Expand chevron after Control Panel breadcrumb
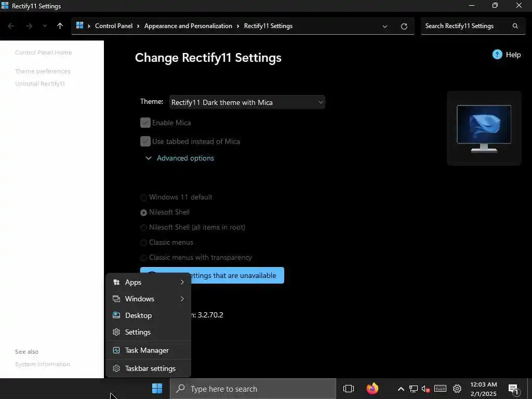Image resolution: width=532 pixels, height=399 pixels. (x=138, y=26)
